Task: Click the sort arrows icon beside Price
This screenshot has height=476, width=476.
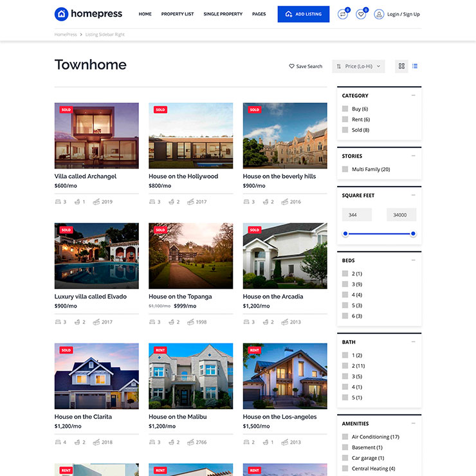Action: (339, 66)
